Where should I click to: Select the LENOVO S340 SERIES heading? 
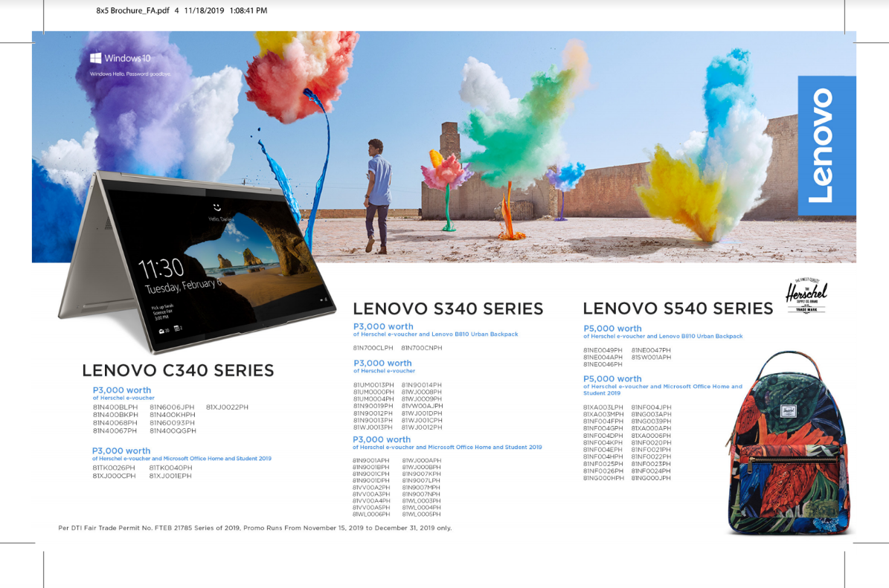click(448, 308)
